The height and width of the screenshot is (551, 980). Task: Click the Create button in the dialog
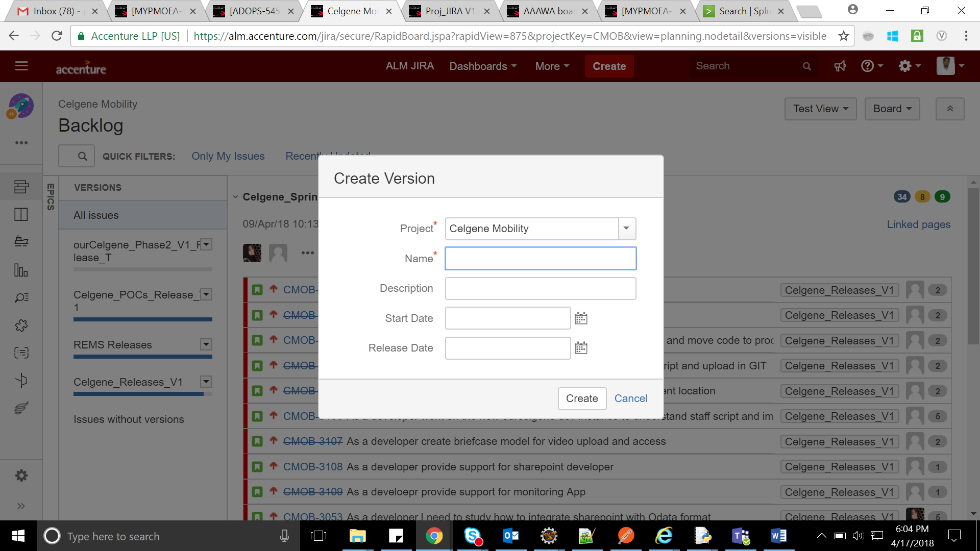pos(582,398)
